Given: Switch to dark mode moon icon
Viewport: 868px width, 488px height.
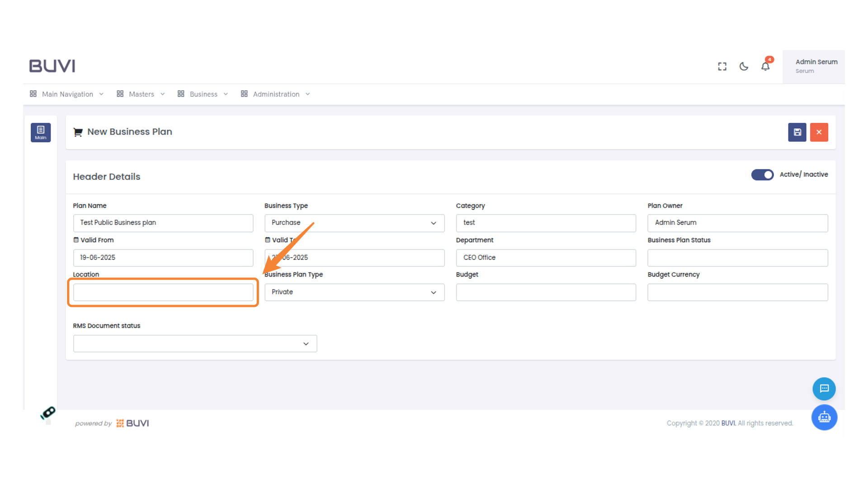Looking at the screenshot, I should click(x=744, y=66).
